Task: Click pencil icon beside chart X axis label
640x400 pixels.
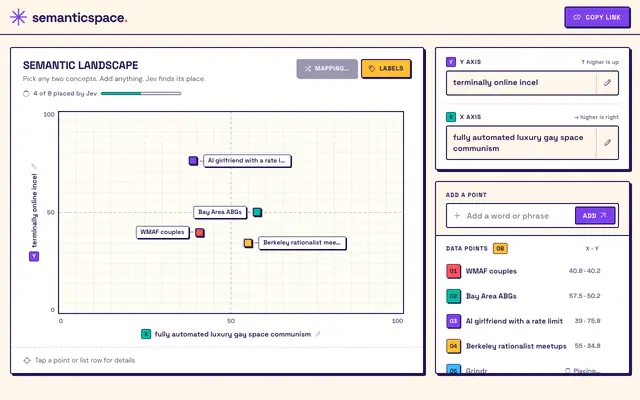Action: coord(318,334)
